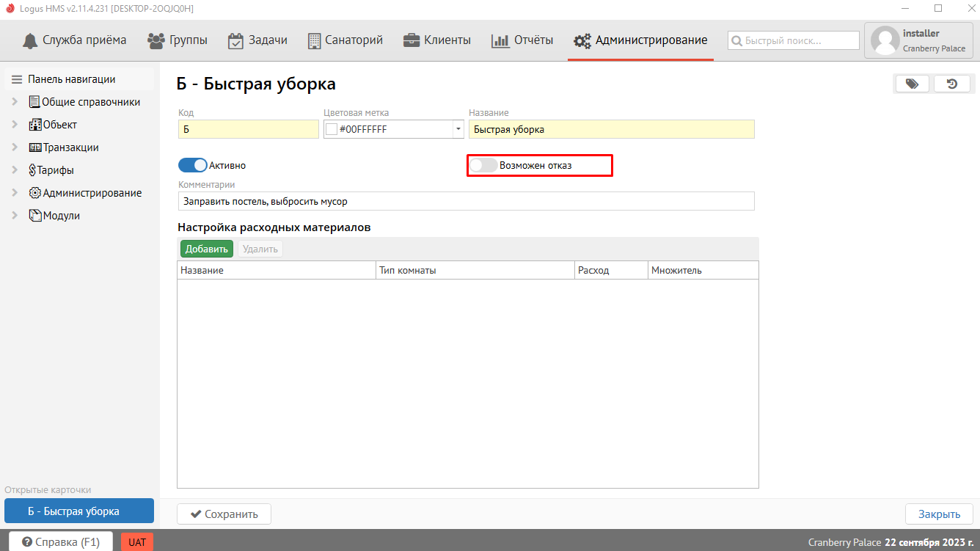The width and height of the screenshot is (980, 551).
Task: Save the card with Сохранить
Action: (x=224, y=514)
